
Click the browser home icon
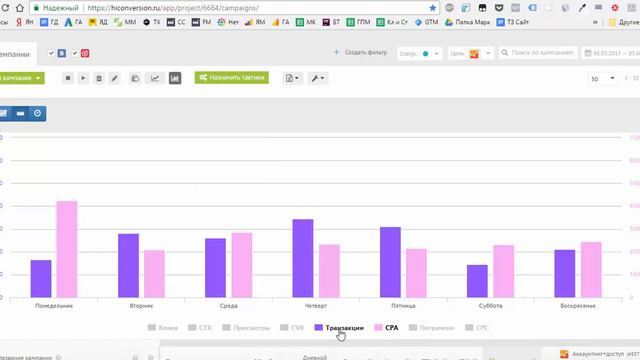click(x=20, y=8)
